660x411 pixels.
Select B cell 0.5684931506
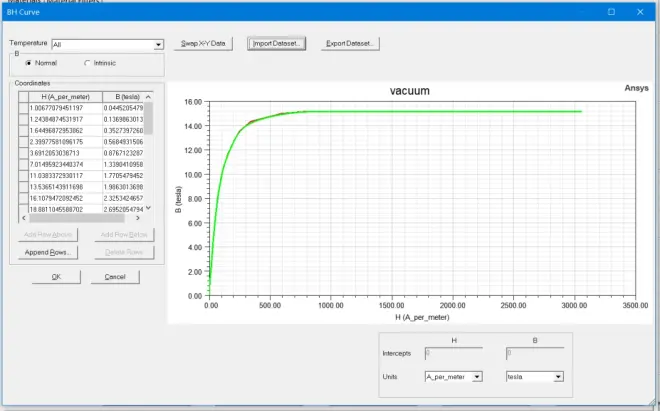click(123, 142)
